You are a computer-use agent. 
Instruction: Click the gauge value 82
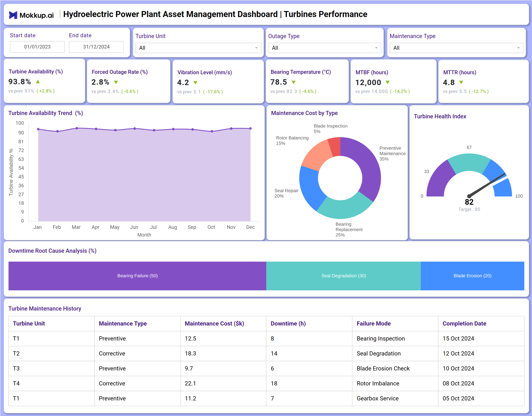point(469,202)
